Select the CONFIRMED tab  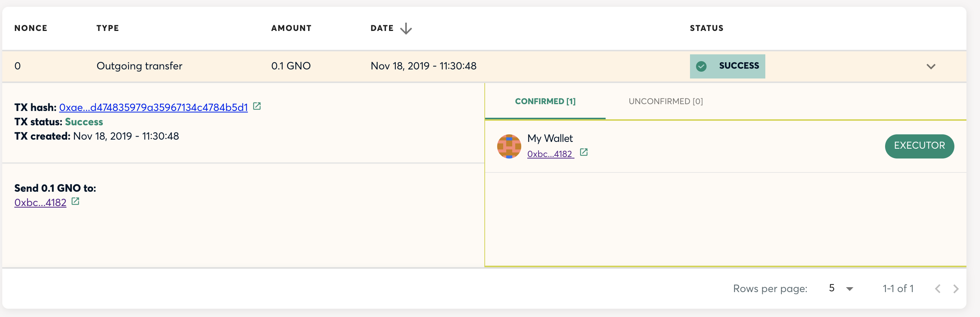(x=545, y=102)
